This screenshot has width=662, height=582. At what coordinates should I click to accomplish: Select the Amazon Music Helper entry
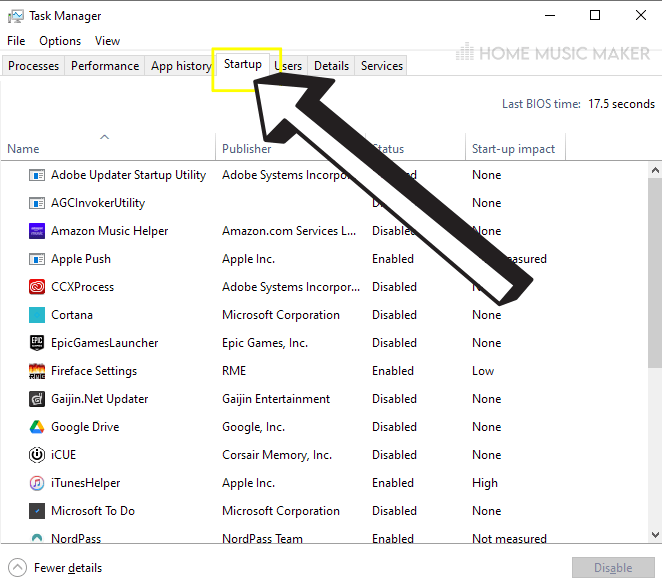[x=324, y=231]
